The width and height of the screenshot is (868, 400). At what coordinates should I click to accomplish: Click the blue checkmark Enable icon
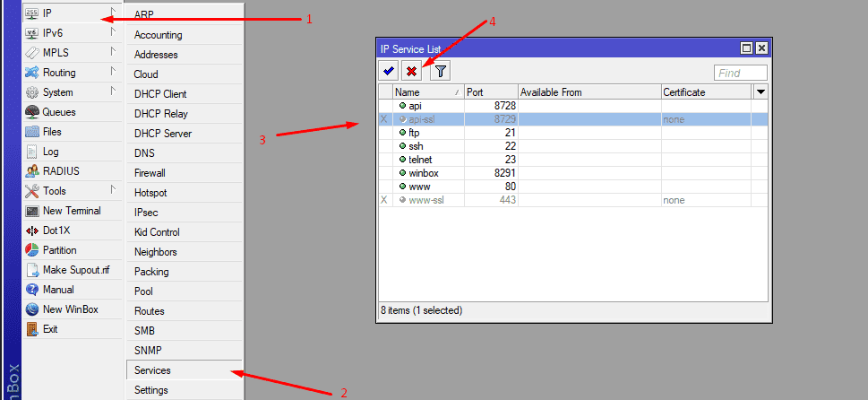pos(388,72)
